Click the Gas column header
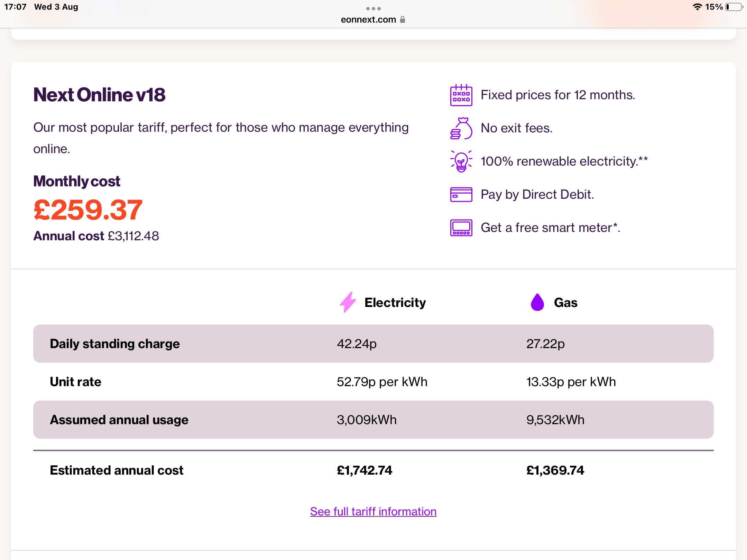Image resolution: width=747 pixels, height=560 pixels. pyautogui.click(x=565, y=302)
